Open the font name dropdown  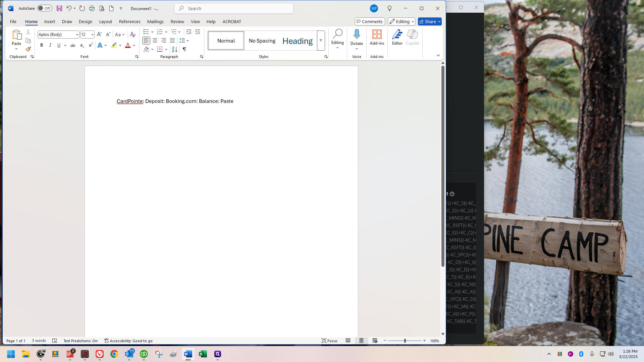pos(77,35)
